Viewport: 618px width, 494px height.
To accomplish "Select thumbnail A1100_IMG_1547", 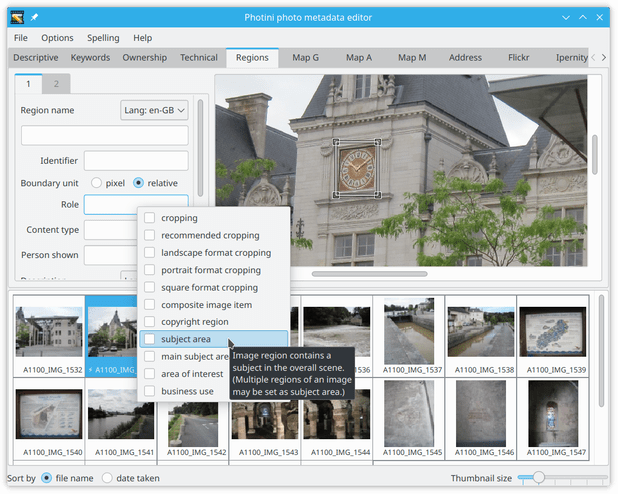I will [553, 419].
